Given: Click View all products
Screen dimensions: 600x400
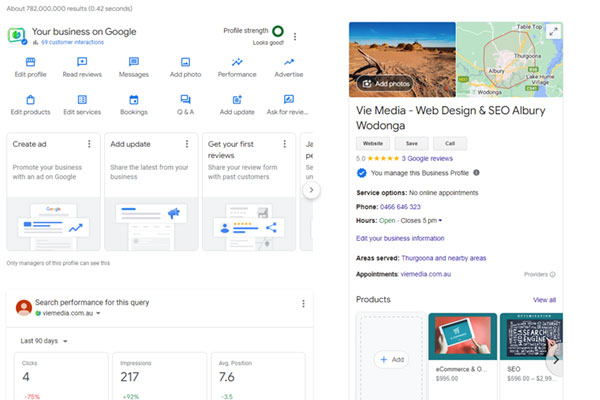Looking at the screenshot, I should point(544,300).
